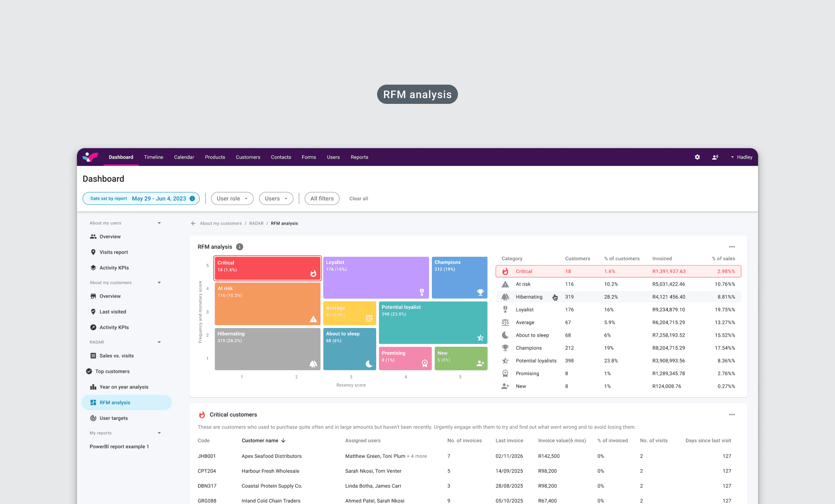Screen dimensions: 835x504
Task: Open the Critical customers card options menu
Action: click(x=732, y=415)
